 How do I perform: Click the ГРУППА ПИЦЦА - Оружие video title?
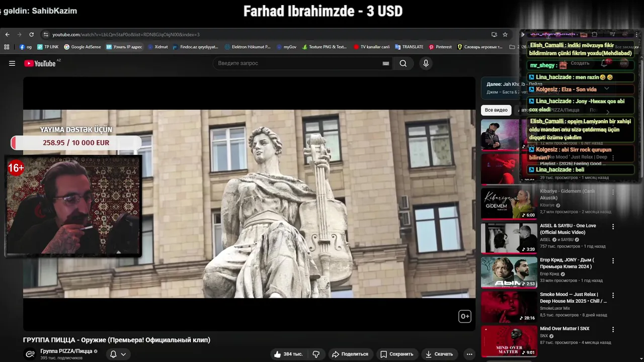pyautogui.click(x=117, y=340)
